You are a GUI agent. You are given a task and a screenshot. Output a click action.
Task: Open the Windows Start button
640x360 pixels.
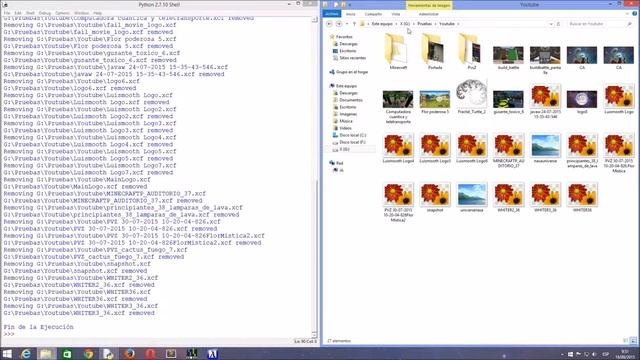coord(7,354)
